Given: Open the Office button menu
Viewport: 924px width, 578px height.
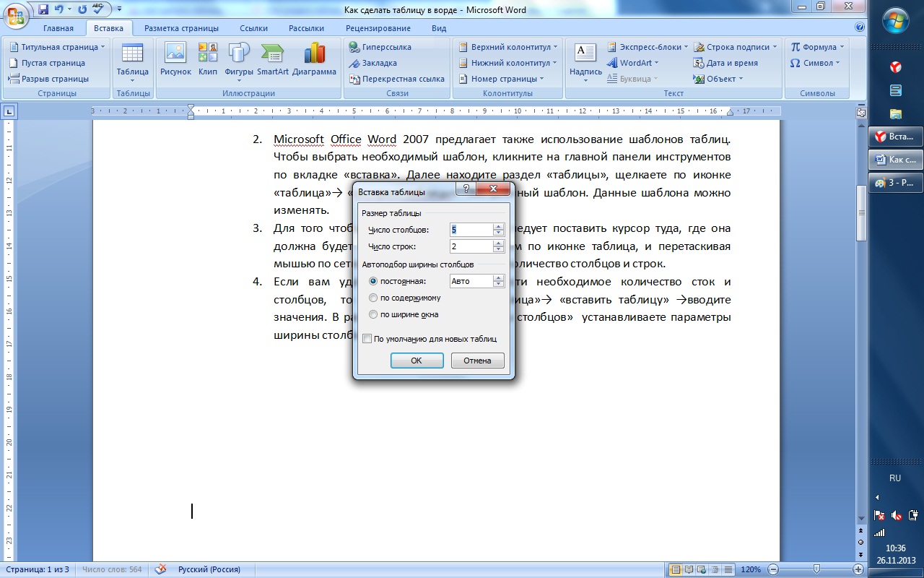Looking at the screenshot, I should coord(16,15).
